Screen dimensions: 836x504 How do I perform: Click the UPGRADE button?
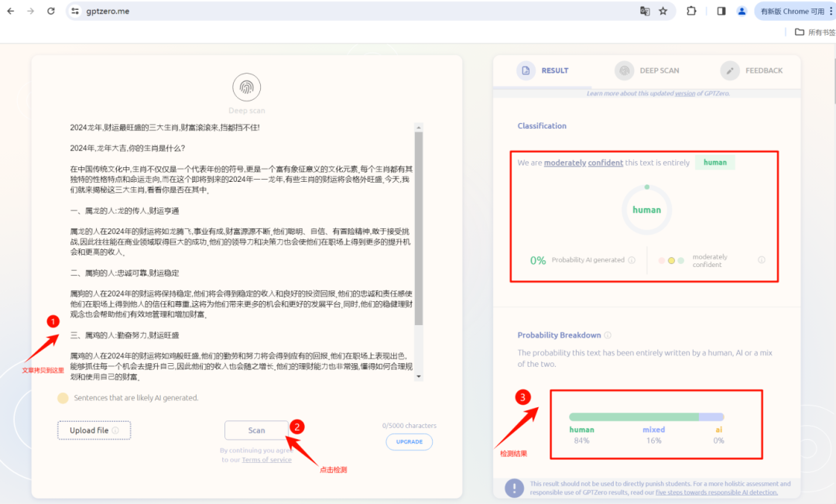point(409,441)
